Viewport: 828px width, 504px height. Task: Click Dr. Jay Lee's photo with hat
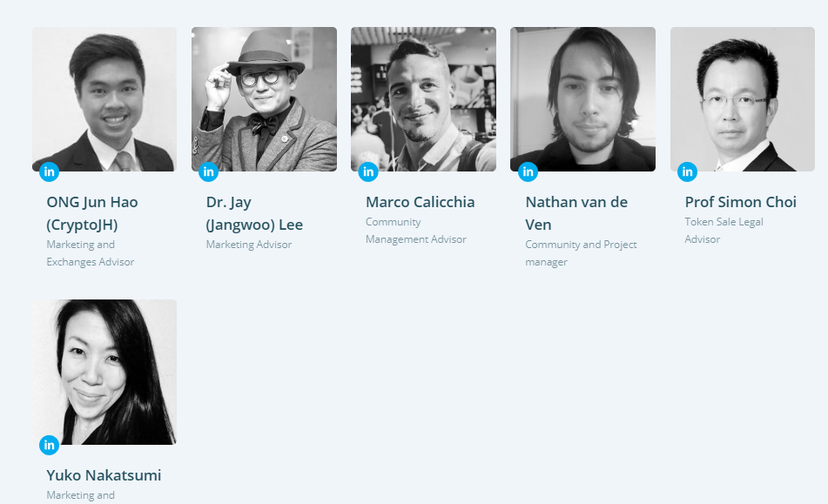click(x=264, y=99)
